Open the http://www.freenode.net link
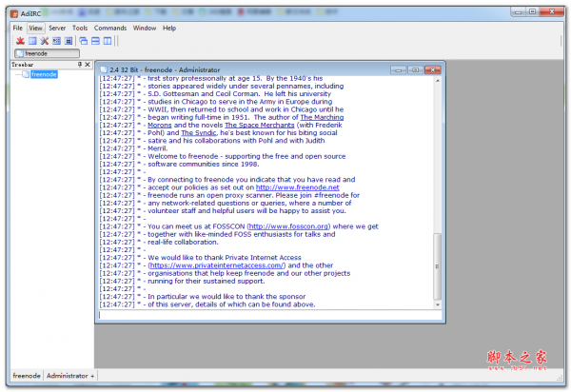571x392 pixels. [x=298, y=187]
